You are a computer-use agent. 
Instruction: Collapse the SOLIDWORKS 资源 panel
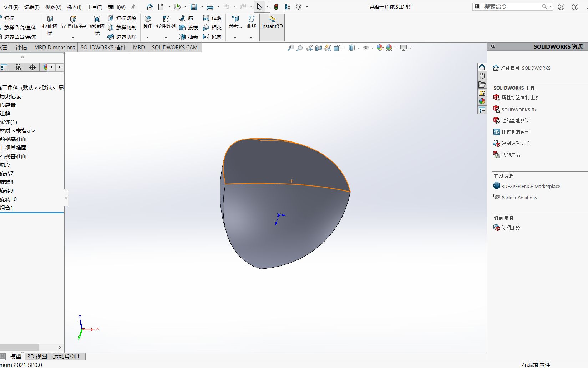click(492, 46)
